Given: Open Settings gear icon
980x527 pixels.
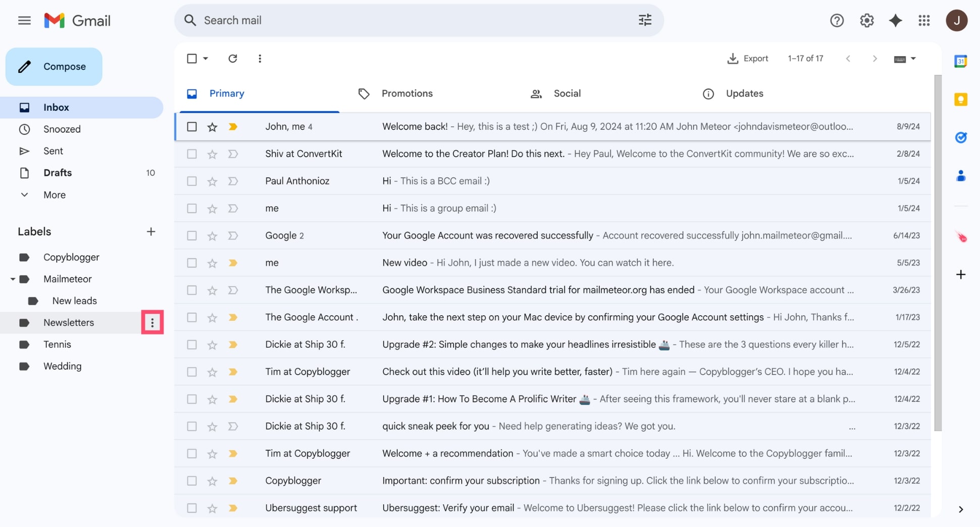Looking at the screenshot, I should 866,20.
